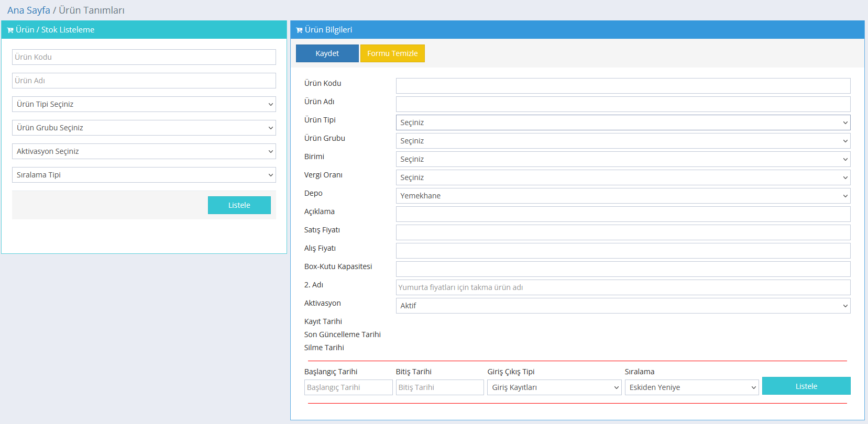Expand the Sıralama Tipi dropdown
The height and width of the screenshot is (424, 868).
tap(144, 175)
